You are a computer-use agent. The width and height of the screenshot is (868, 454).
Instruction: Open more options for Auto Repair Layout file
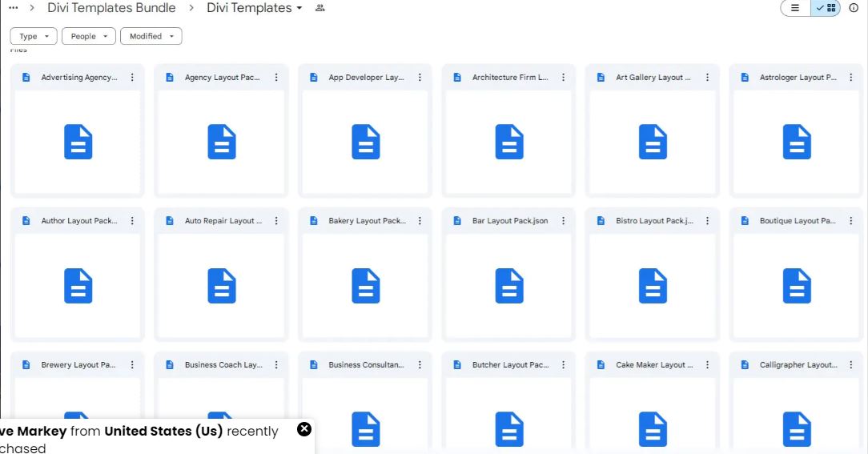[276, 221]
